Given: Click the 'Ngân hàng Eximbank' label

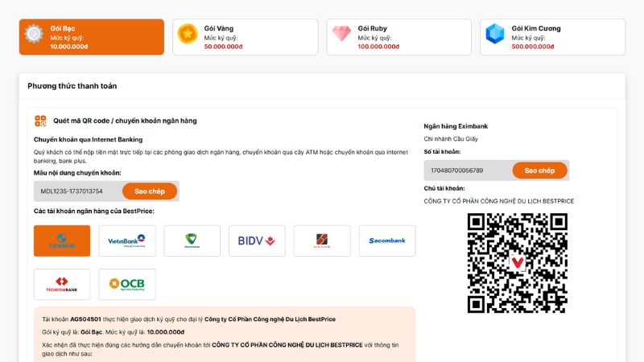Looking at the screenshot, I should pyautogui.click(x=456, y=126).
